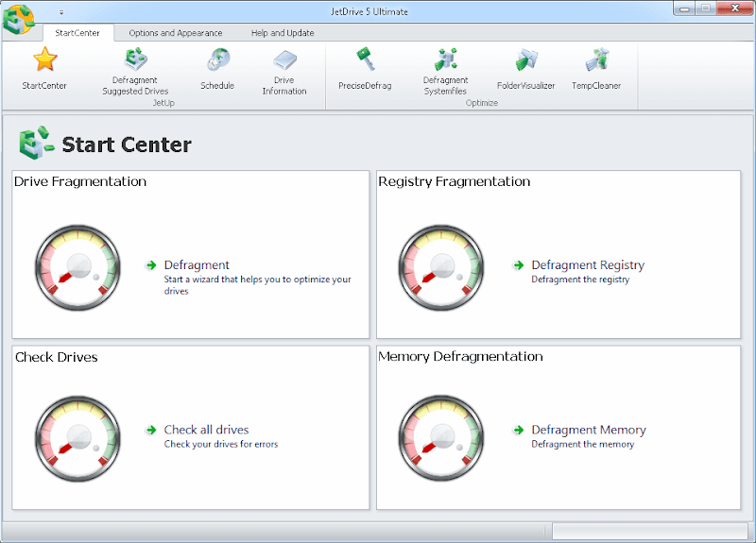Open the TempCleaner tool
This screenshot has height=543, width=756.
[596, 60]
